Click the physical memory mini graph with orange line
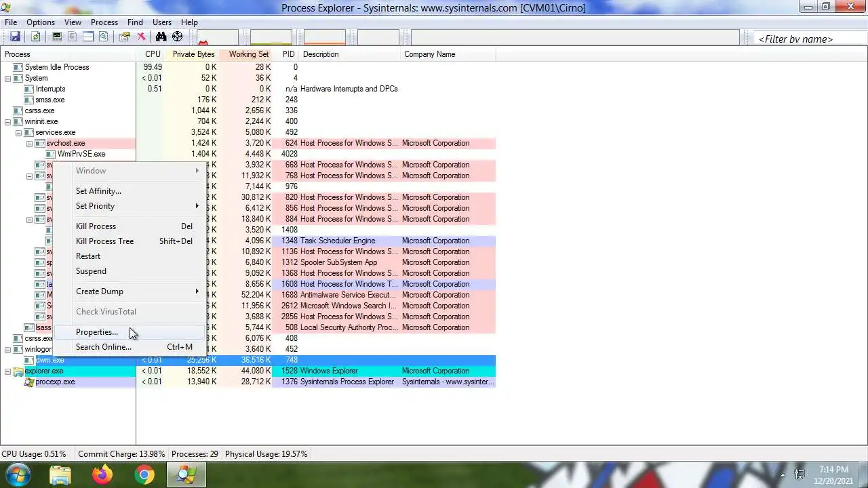 [x=325, y=38]
